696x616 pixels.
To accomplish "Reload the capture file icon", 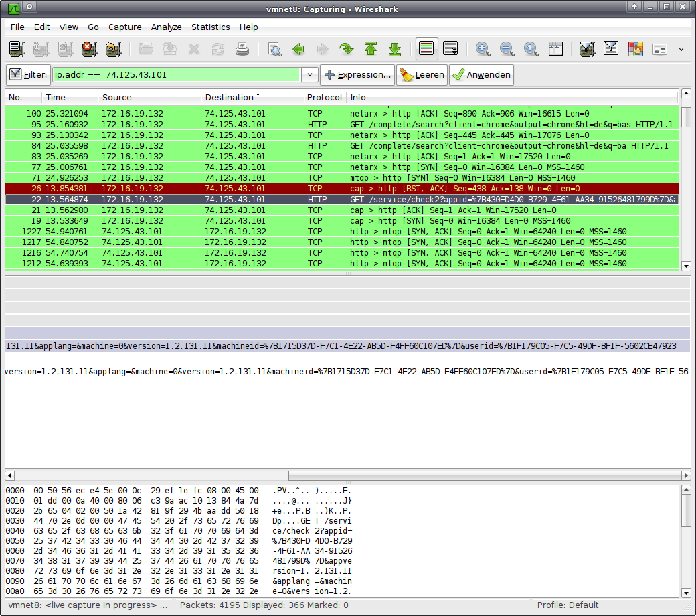I will click(217, 49).
